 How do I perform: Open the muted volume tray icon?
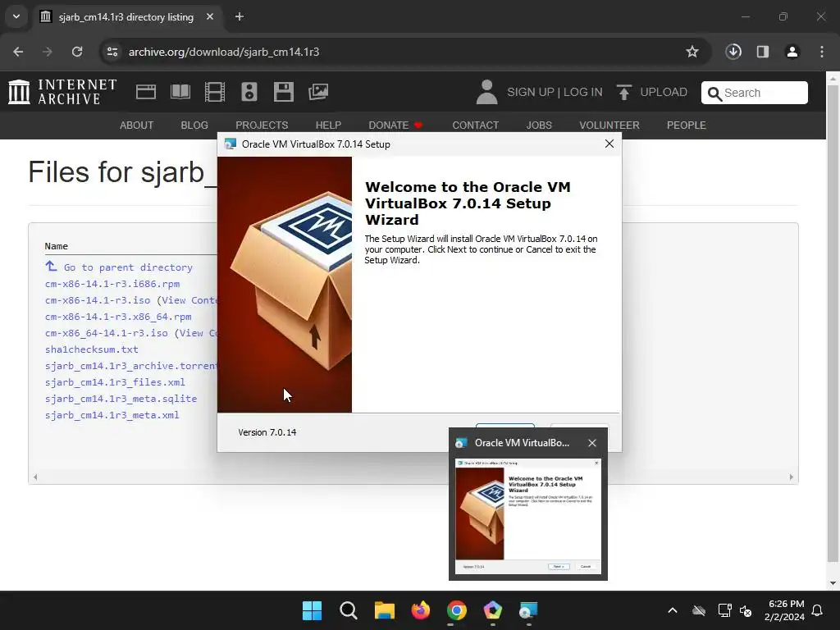pyautogui.click(x=745, y=610)
